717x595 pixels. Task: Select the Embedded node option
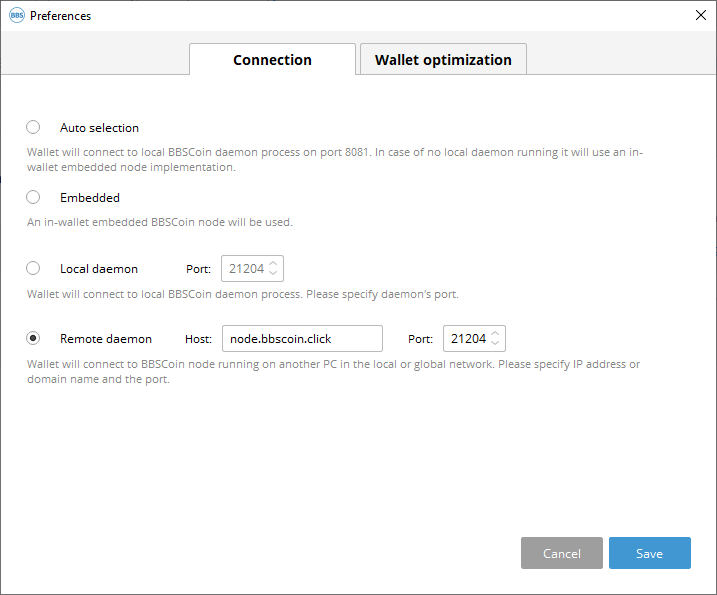tap(33, 198)
